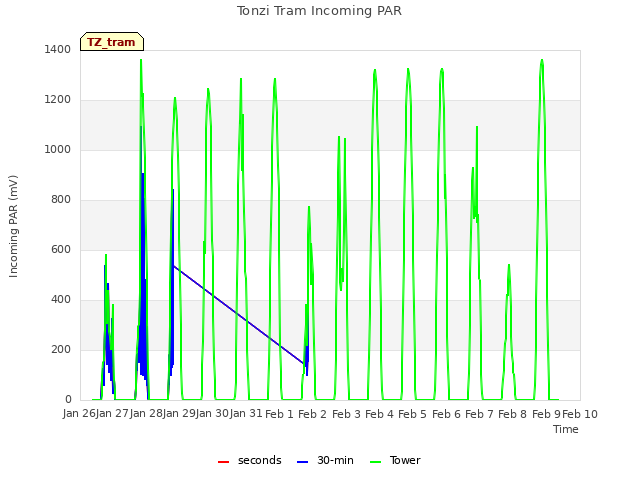Click the TZ_tram label box
640x480 pixels.
point(112,42)
